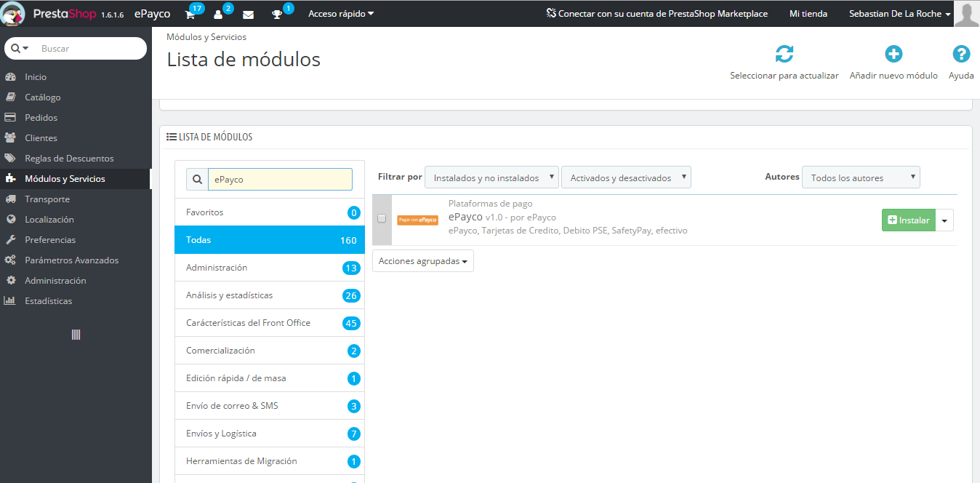Image resolution: width=980 pixels, height=483 pixels.
Task: Open the Instalados y no instalados filter
Action: (x=491, y=177)
